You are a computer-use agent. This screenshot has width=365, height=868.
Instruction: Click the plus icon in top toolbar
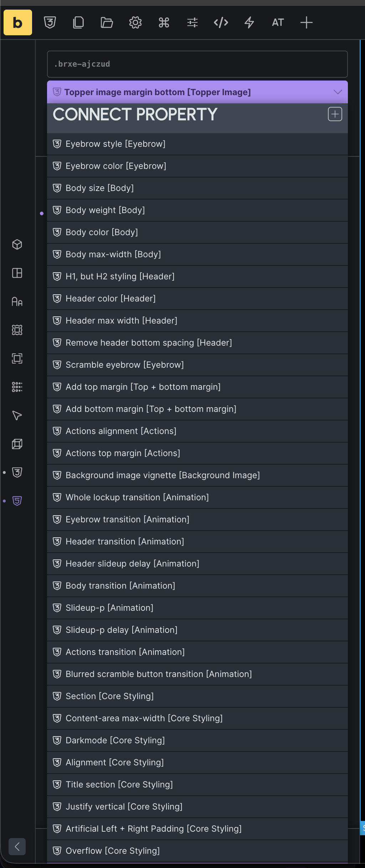306,22
